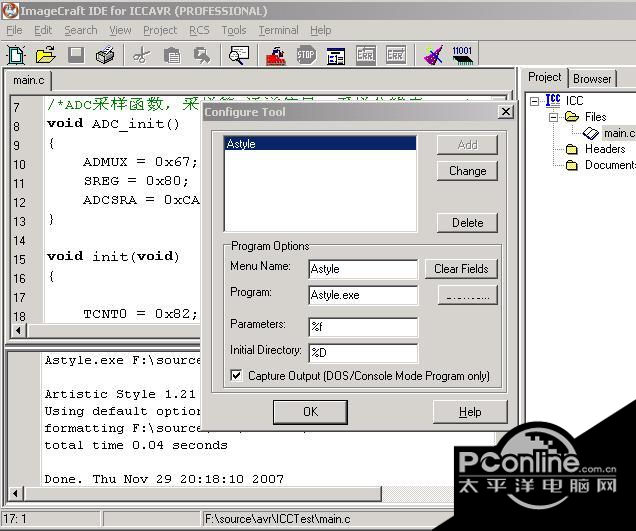This screenshot has width=636, height=531.
Task: Open the Project menu
Action: point(160,30)
